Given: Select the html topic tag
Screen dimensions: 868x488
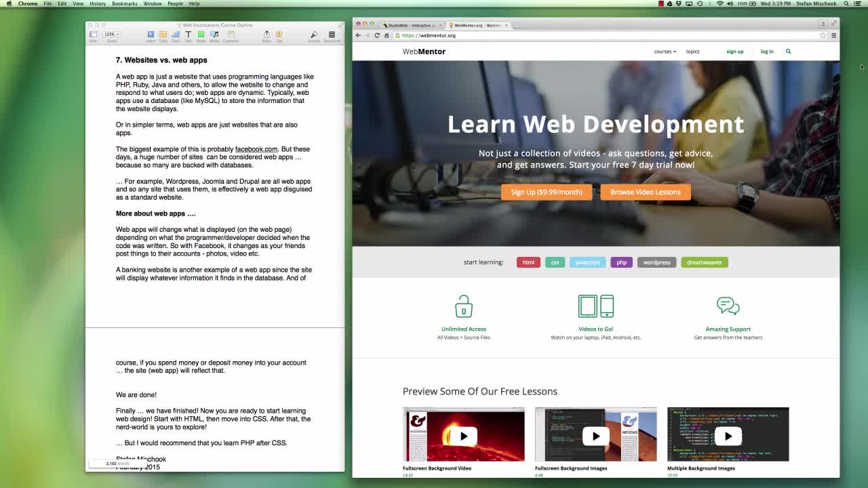Looking at the screenshot, I should [x=528, y=262].
